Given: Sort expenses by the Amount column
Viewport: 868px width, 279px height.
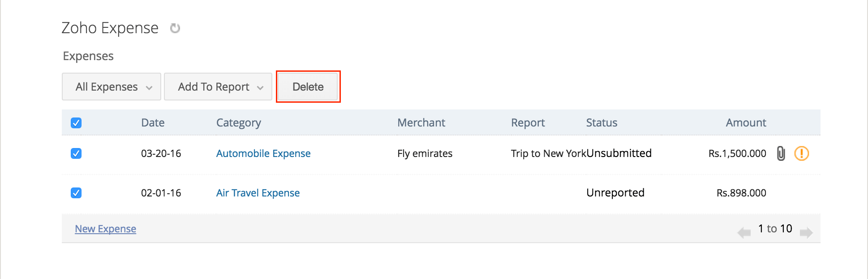Looking at the screenshot, I should click(745, 122).
